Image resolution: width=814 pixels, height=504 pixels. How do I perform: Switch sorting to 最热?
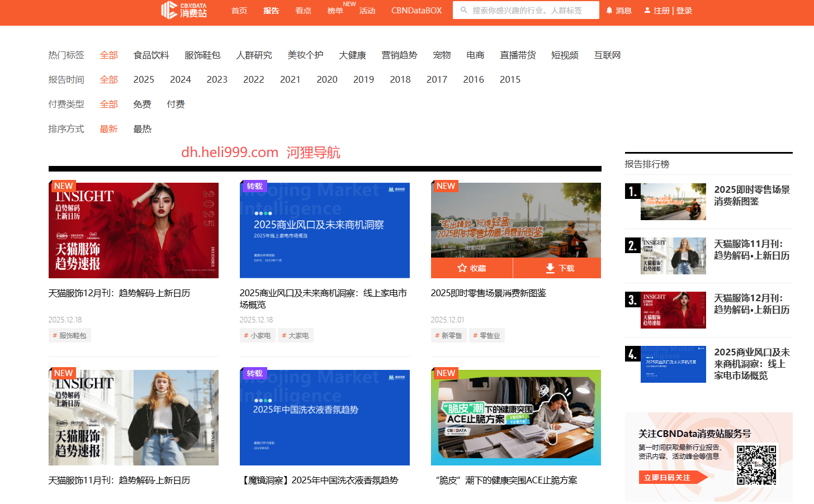point(142,129)
